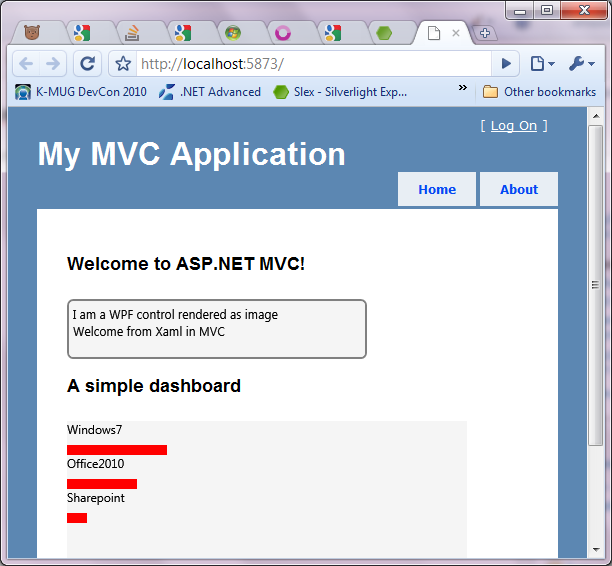Minimize the browser window
The width and height of the screenshot is (612, 566).
point(519,11)
